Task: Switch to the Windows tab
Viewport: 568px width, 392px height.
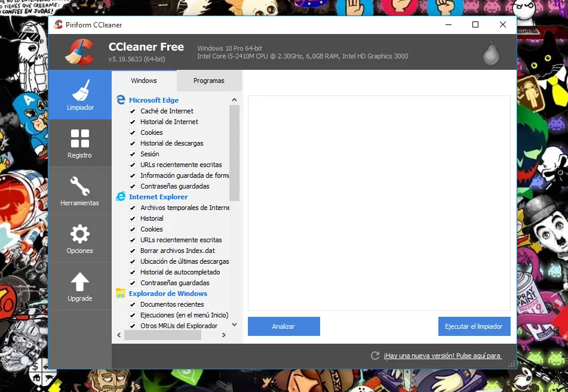Action: tap(144, 81)
